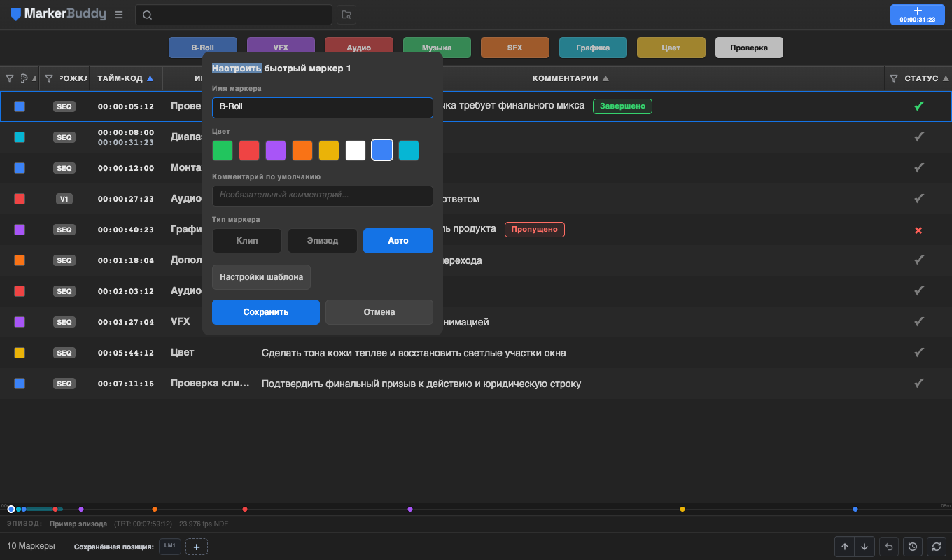Click the color palette filter icon in header
Screen dimensions: 952x560
(24, 78)
